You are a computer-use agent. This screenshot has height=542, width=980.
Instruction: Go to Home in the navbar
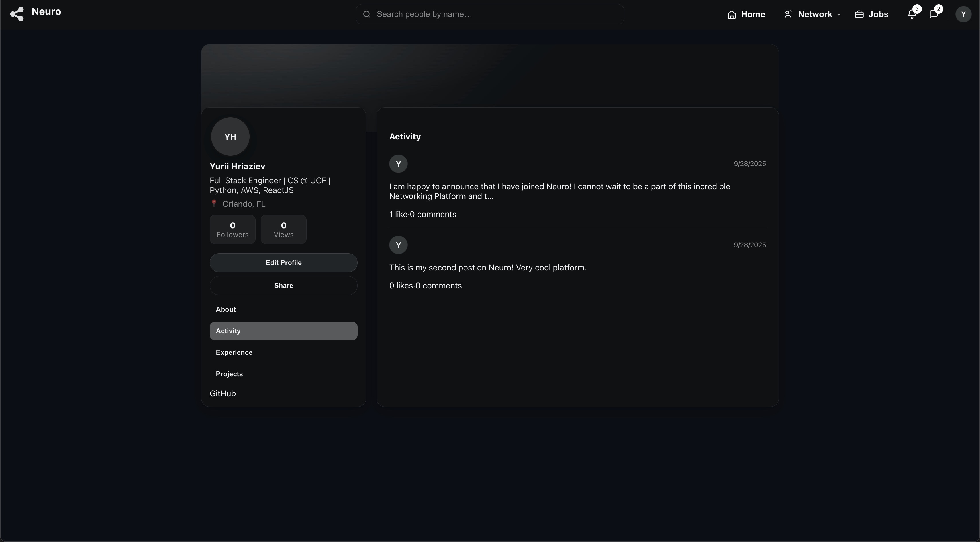[x=746, y=14]
